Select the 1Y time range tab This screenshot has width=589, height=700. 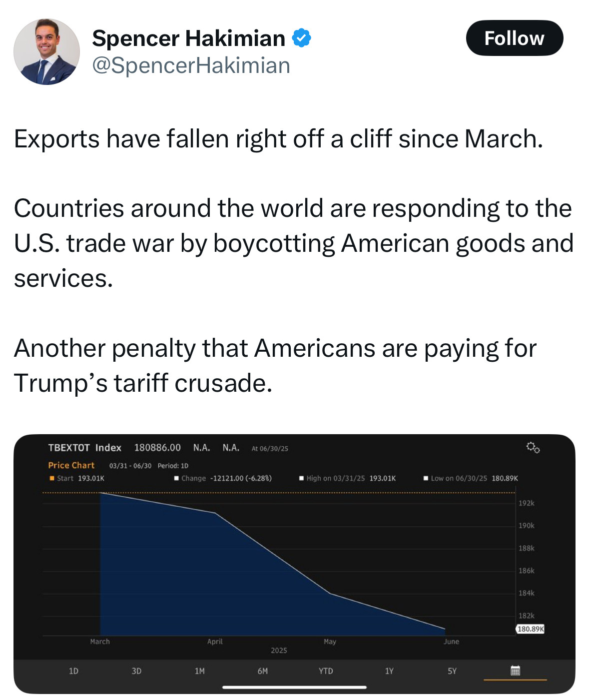coord(389,671)
